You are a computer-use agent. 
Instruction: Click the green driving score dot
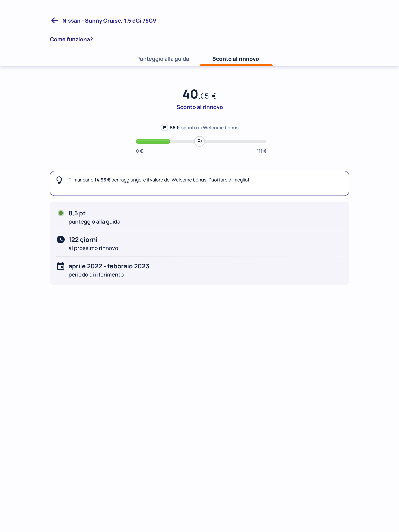click(61, 213)
